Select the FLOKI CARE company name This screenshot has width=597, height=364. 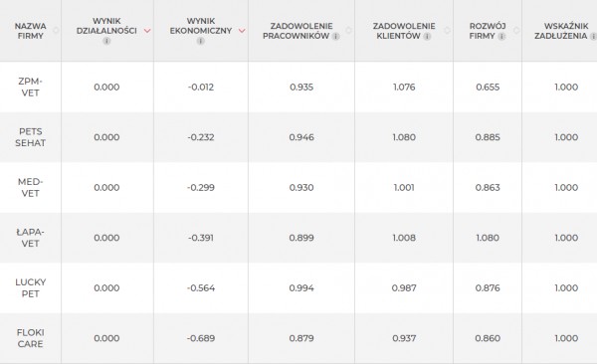(x=31, y=338)
